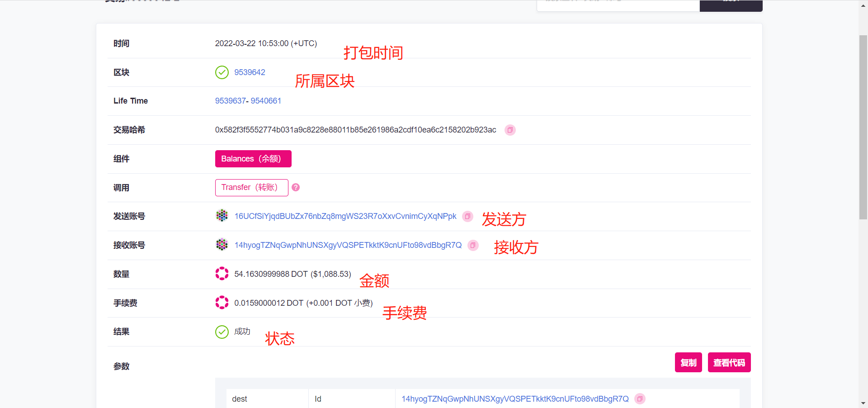Viewport: 868px width, 408px height.
Task: Click the DOT token icon next to the amount
Action: (x=222, y=273)
